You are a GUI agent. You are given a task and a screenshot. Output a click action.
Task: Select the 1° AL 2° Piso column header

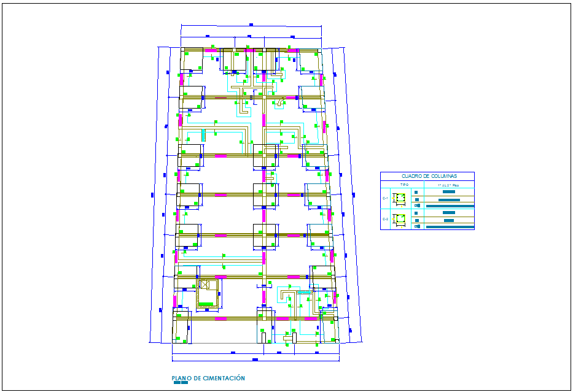(448, 185)
